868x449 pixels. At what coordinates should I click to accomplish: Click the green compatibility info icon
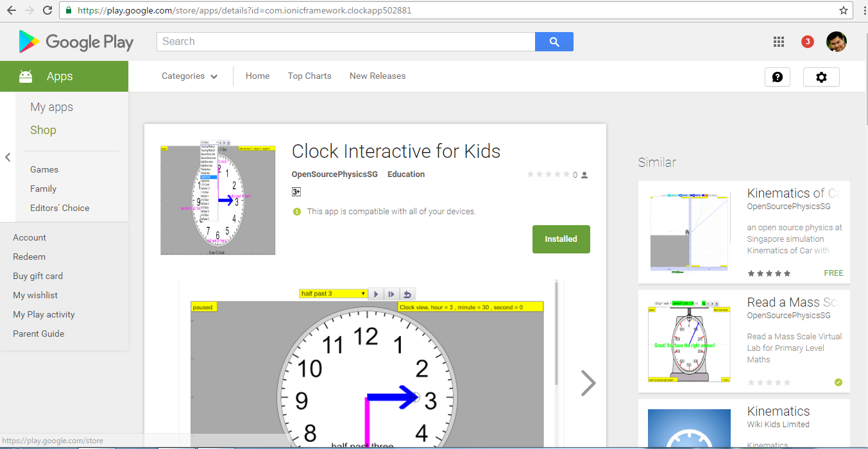(296, 212)
